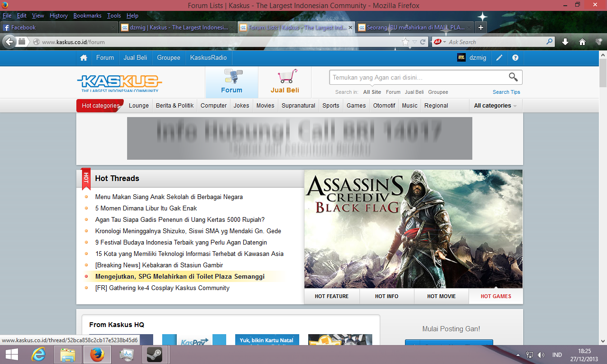Click the large Forum section button
Viewport: 607px width, 364px height.
pos(232,82)
